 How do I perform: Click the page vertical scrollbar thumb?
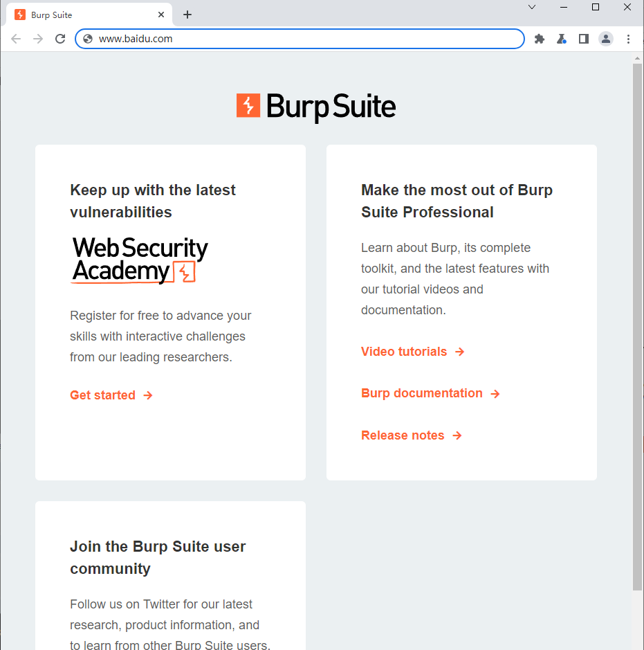point(637,327)
